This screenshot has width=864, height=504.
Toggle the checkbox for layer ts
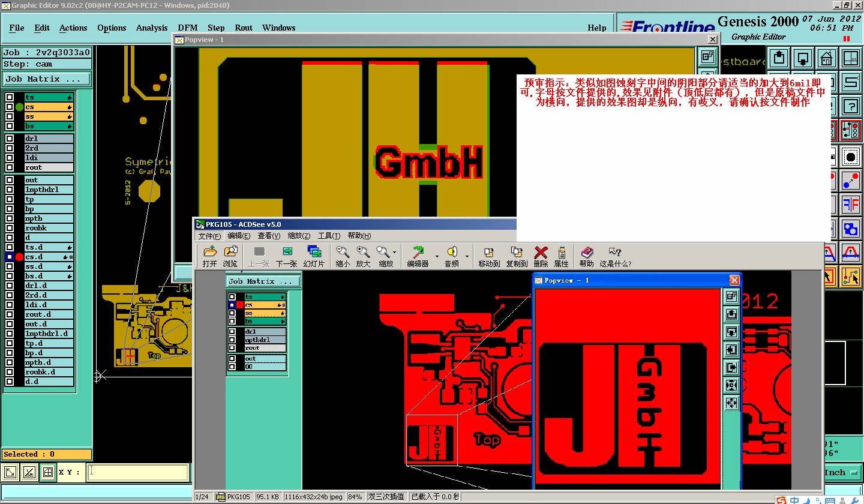point(10,97)
